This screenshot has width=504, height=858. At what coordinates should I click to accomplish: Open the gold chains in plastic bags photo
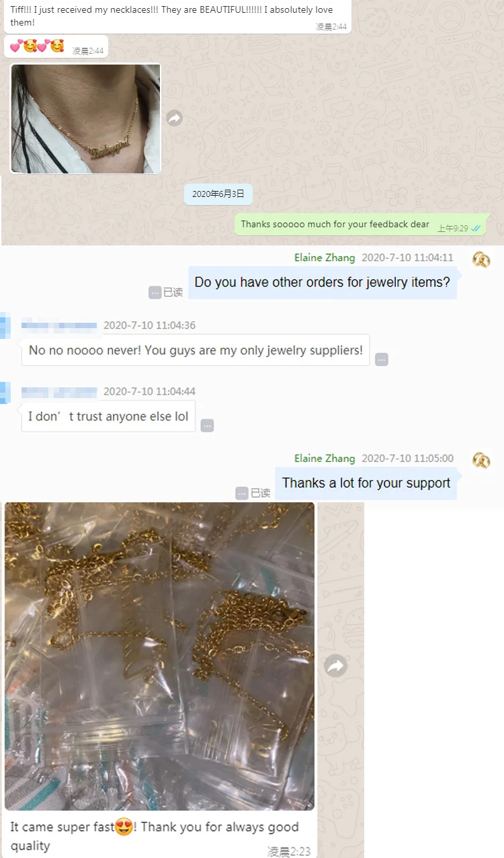click(x=160, y=656)
